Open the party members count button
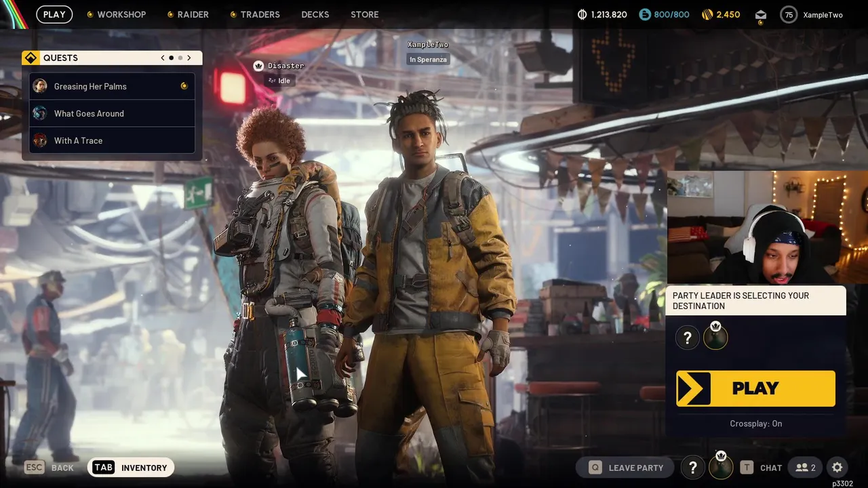Image resolution: width=868 pixels, height=488 pixels. 806,468
